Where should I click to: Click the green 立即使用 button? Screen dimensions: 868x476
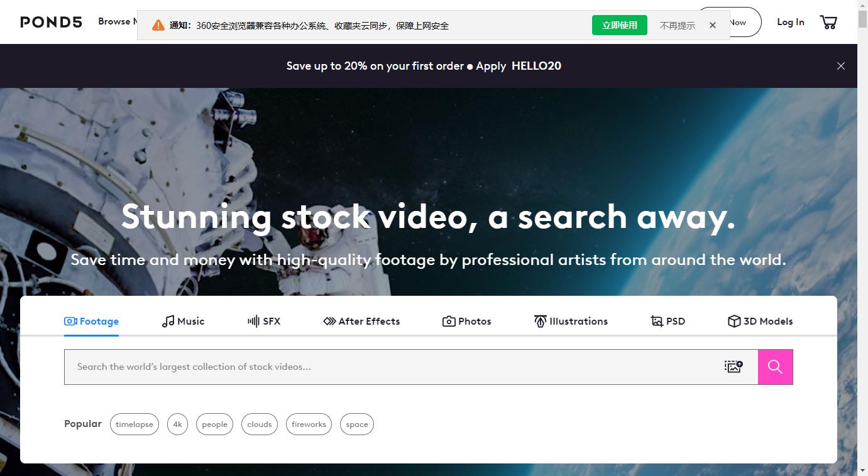620,25
